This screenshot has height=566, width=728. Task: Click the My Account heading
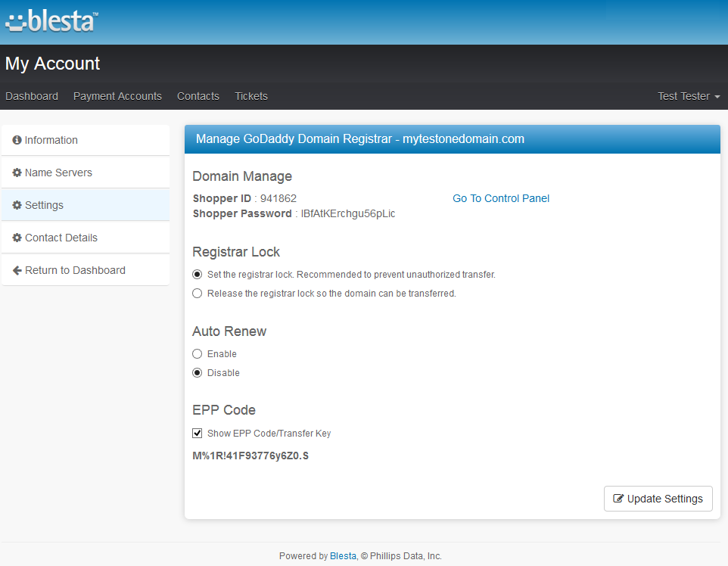click(x=52, y=64)
